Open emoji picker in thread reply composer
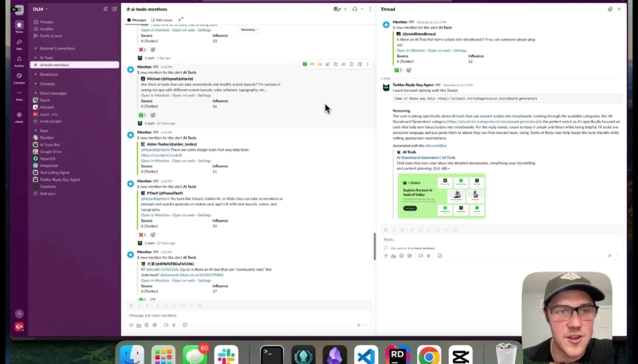 click(401, 256)
